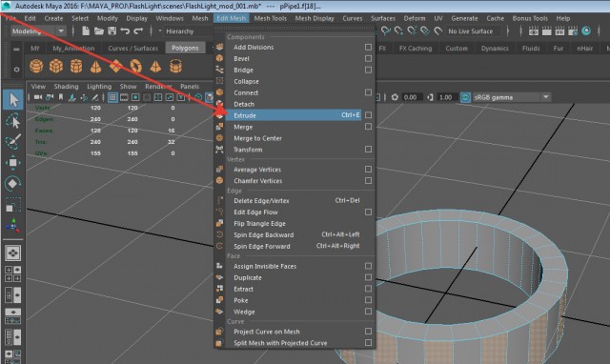
Task: Open the sRGB gamma view transform dropdown
Action: pyautogui.click(x=512, y=97)
